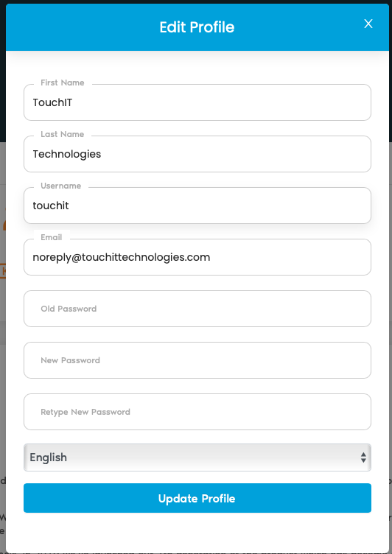Select the Retype New Password input

pos(197,412)
